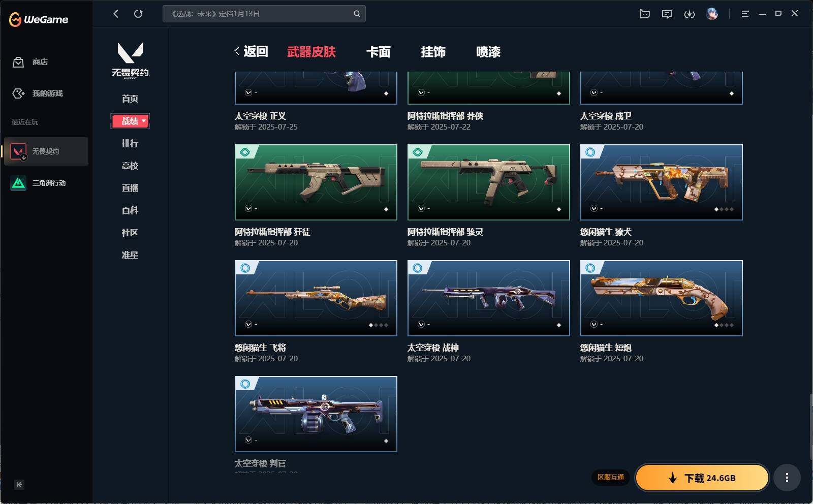The width and height of the screenshot is (813, 504).
Task: Open the download manager icon in the top bar
Action: (x=690, y=14)
